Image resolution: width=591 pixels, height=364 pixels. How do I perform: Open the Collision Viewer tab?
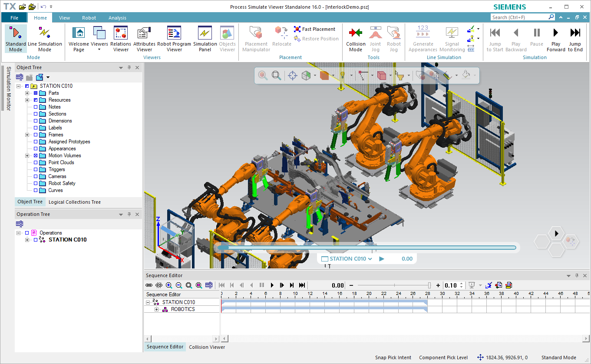click(x=207, y=347)
